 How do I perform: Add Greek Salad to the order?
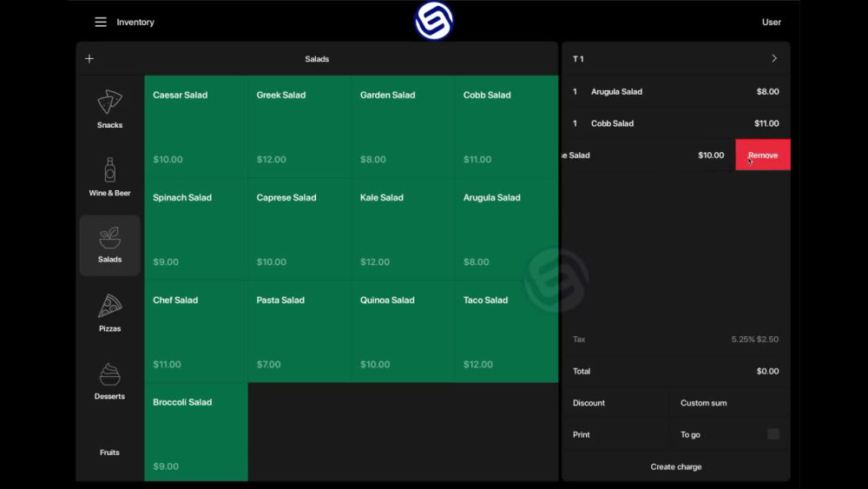tap(299, 127)
